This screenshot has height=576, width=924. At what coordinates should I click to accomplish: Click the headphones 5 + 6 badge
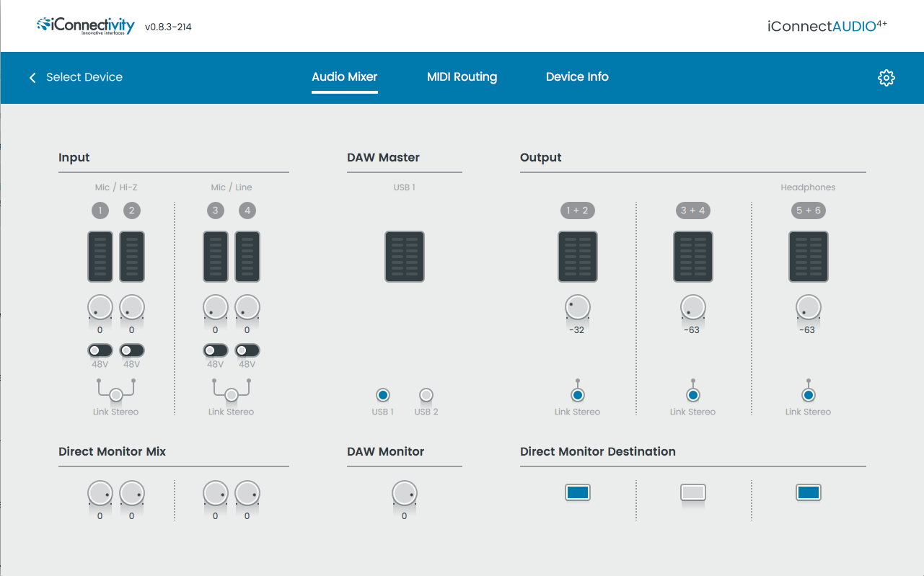808,211
